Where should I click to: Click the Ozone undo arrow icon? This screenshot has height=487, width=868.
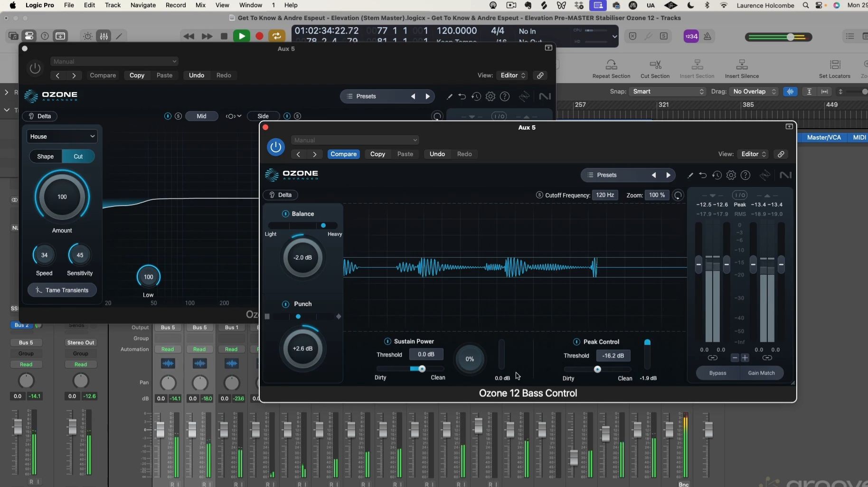[x=703, y=175]
